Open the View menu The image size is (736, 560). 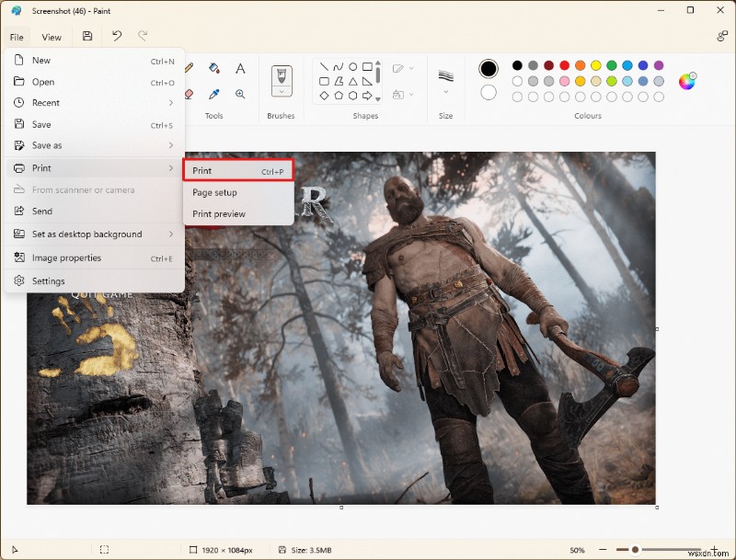52,37
